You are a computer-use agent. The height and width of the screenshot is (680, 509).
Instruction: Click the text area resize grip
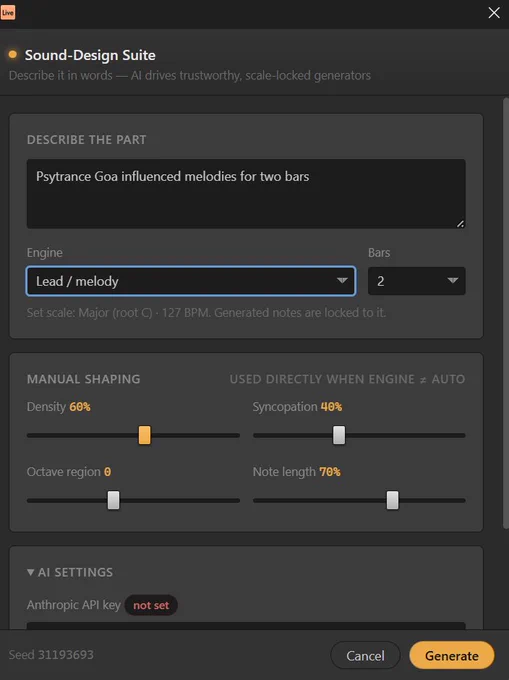[460, 224]
